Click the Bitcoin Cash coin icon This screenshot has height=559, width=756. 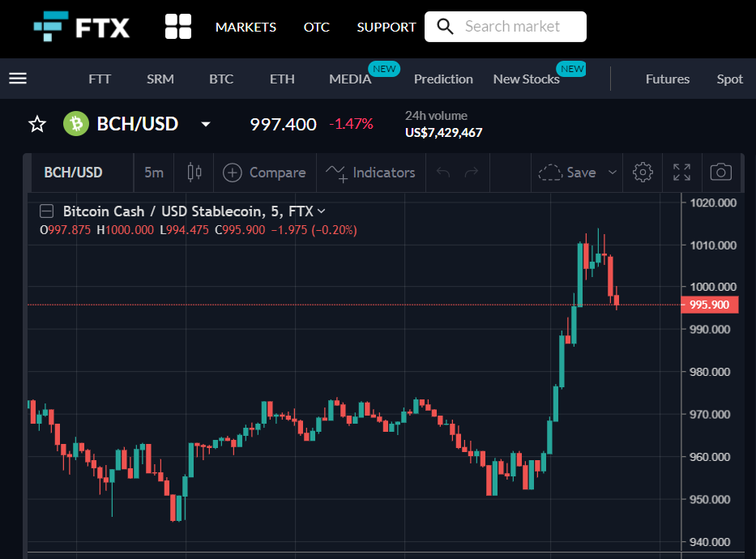click(x=76, y=124)
